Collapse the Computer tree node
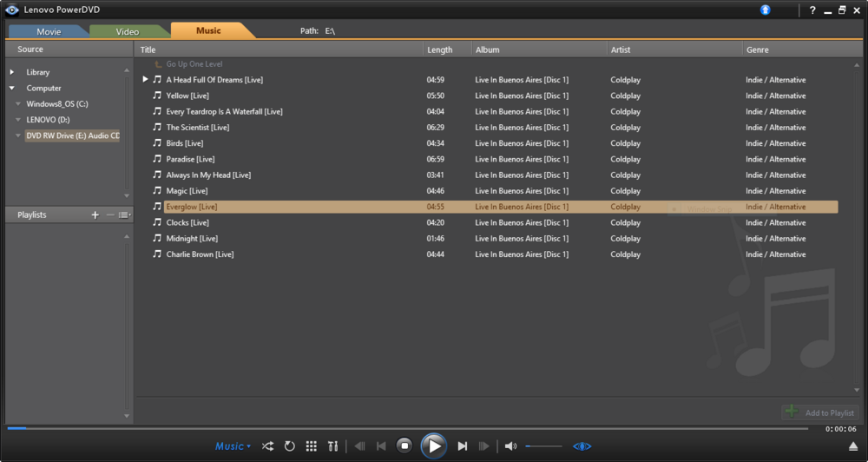 coord(11,88)
